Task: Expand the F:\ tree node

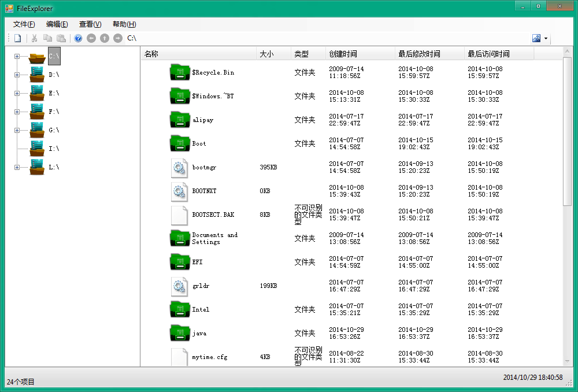Action: [x=17, y=112]
